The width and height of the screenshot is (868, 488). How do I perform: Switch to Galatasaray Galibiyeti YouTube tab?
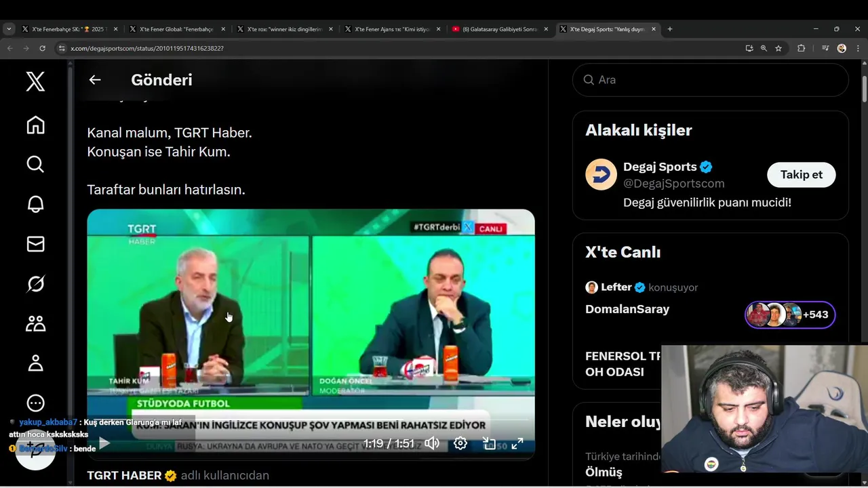(x=500, y=29)
